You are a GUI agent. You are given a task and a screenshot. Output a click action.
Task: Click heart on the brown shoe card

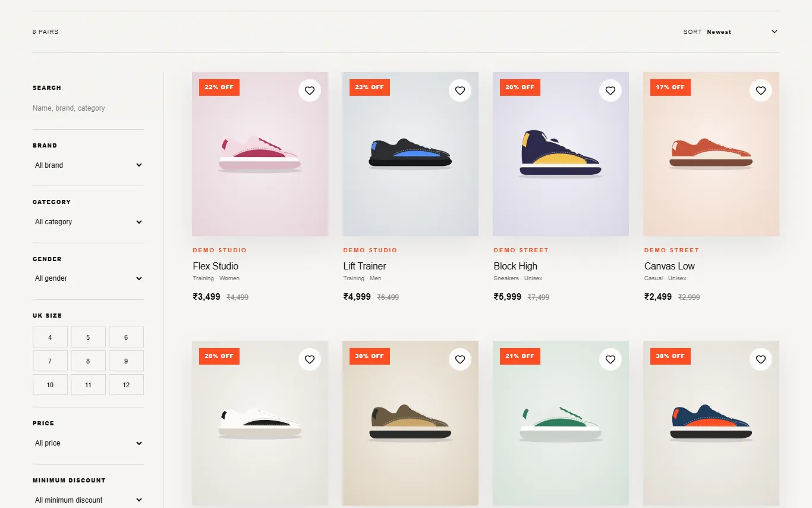(x=460, y=359)
